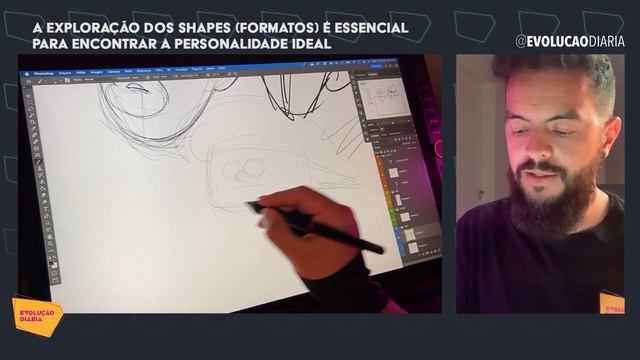Open the Filtro menu
Image resolution: width=640 pixels, height=360 pixels.
click(x=159, y=70)
